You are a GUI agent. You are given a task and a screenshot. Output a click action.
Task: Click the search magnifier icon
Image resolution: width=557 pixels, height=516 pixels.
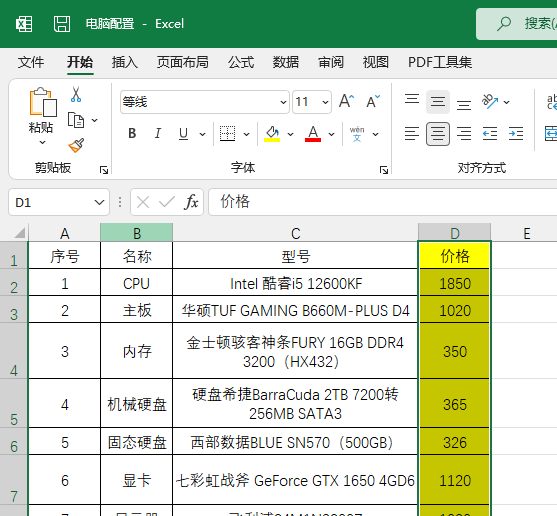pyautogui.click(x=504, y=24)
